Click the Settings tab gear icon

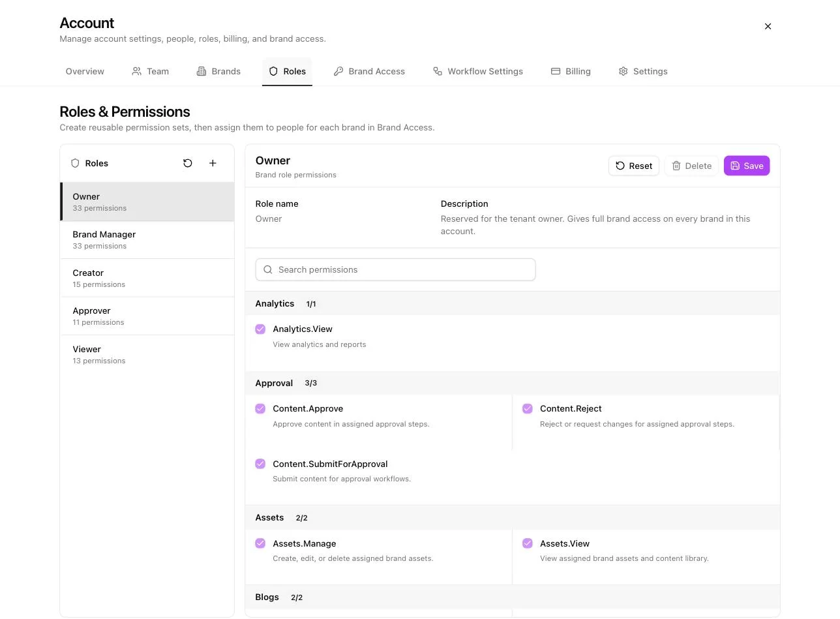pyautogui.click(x=623, y=71)
